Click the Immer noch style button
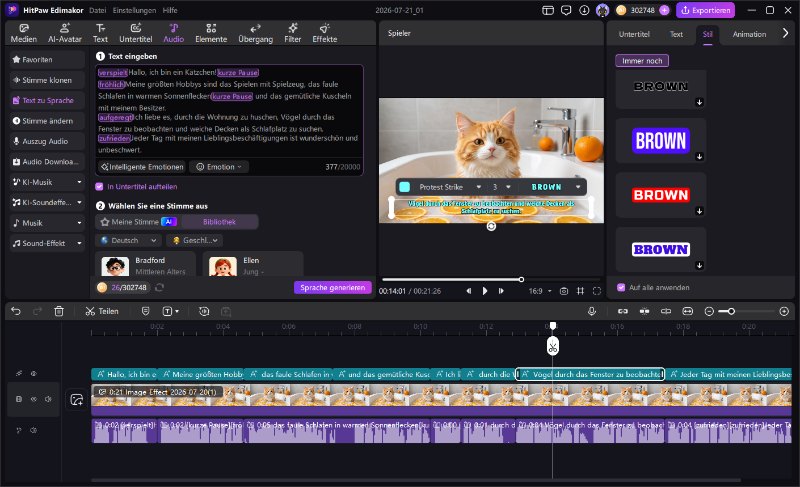Image resolution: width=800 pixels, height=487 pixels. (x=642, y=61)
